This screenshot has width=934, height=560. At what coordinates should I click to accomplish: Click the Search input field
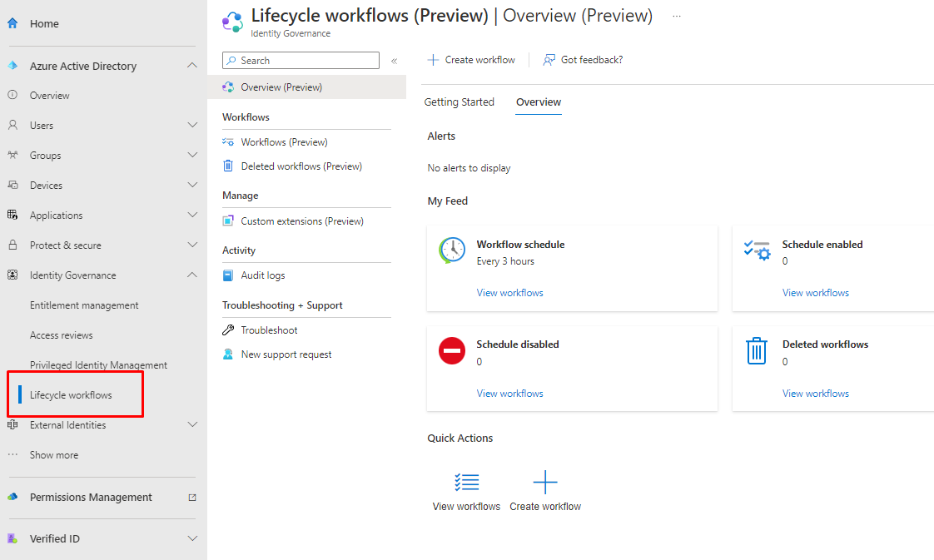(x=306, y=61)
